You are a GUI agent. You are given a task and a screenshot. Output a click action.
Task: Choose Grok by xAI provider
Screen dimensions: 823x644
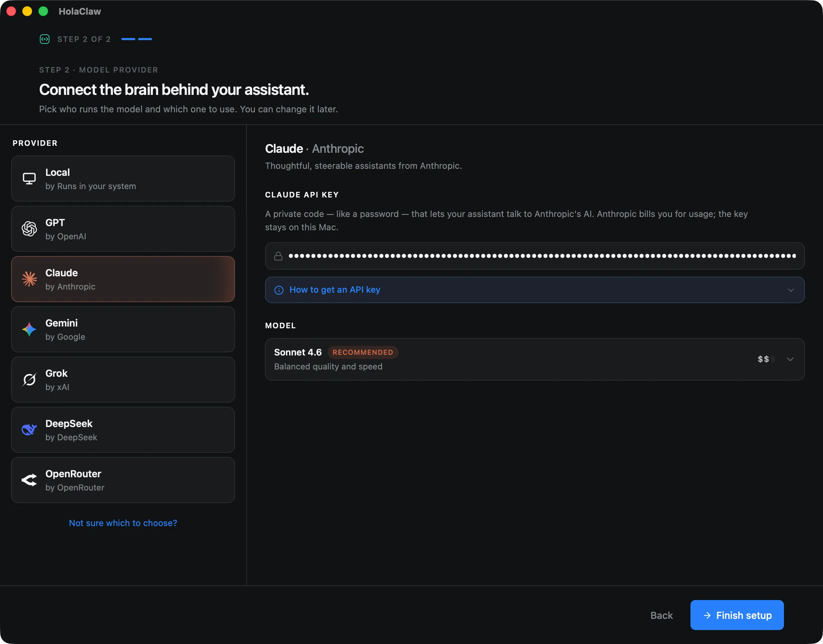pos(123,379)
